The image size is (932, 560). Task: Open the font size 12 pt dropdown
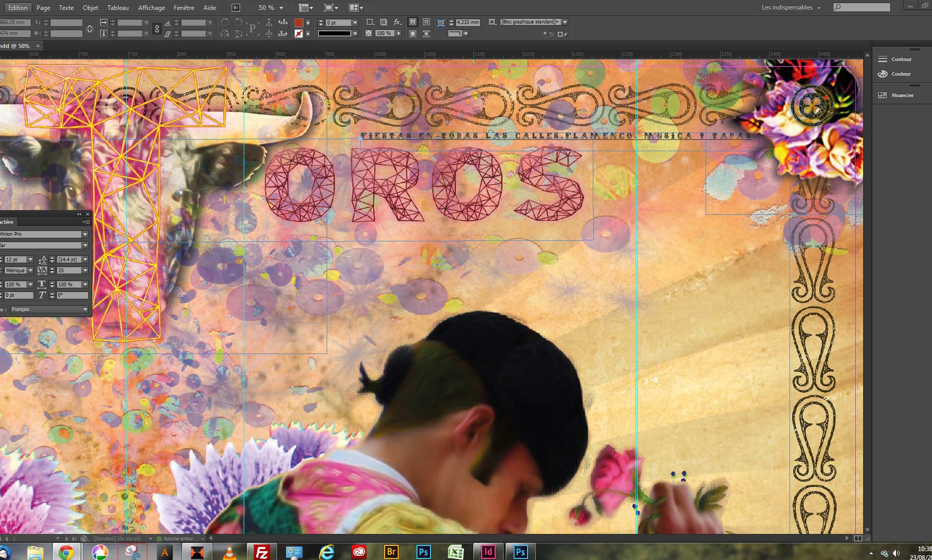(30, 259)
